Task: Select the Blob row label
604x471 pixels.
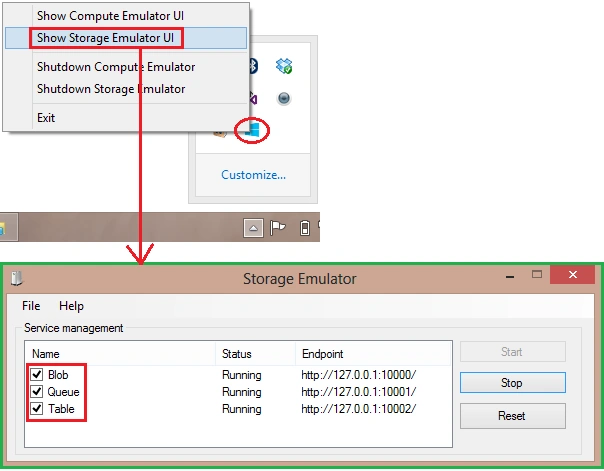Action: point(58,374)
